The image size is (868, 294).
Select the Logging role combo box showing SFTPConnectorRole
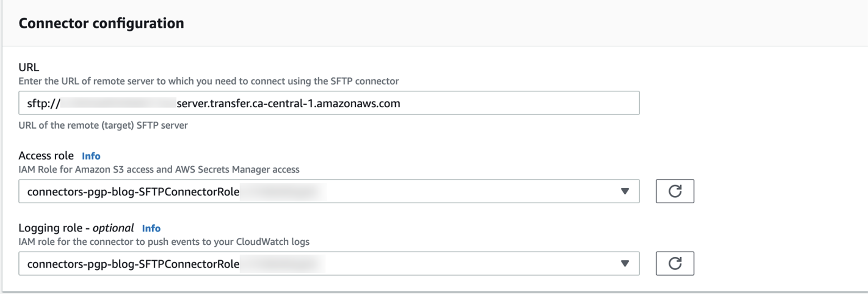(x=329, y=263)
